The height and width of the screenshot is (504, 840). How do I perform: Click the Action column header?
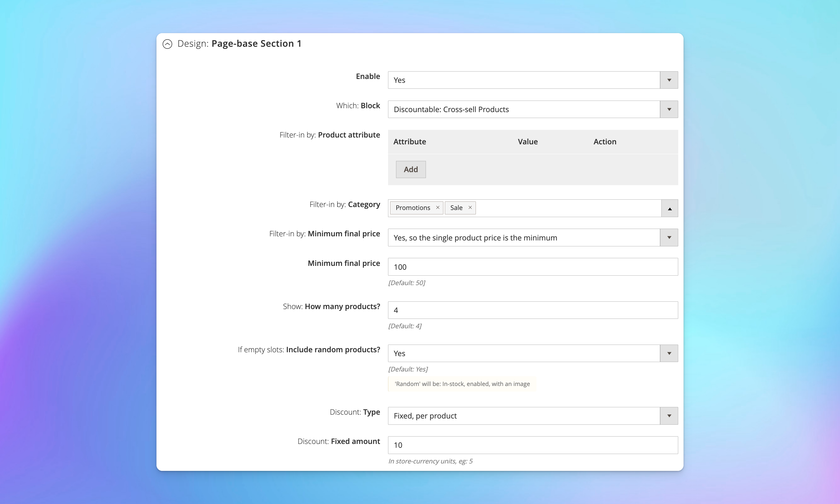[605, 142]
